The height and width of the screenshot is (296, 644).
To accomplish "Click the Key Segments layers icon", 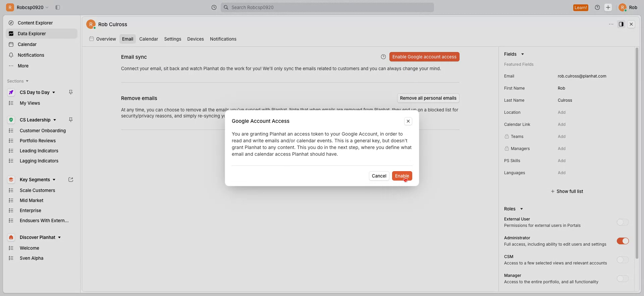I will (11, 180).
